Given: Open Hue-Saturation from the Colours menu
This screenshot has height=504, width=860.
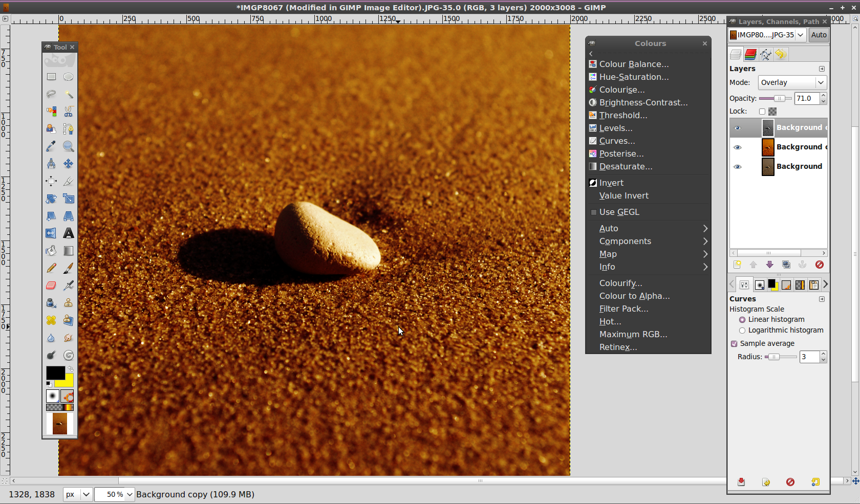Looking at the screenshot, I should (x=634, y=77).
